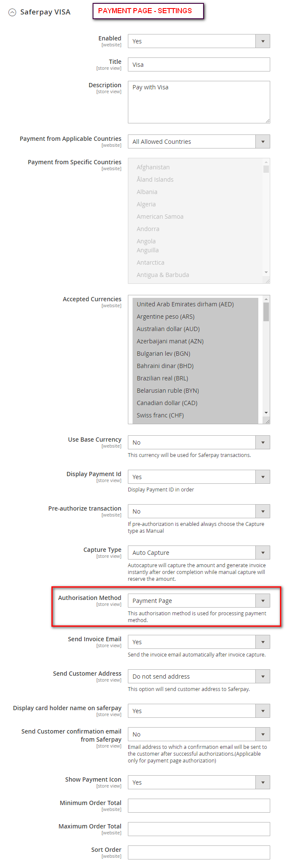
Task: Open Payment from Applicable Countries dropdown
Action: (x=198, y=142)
